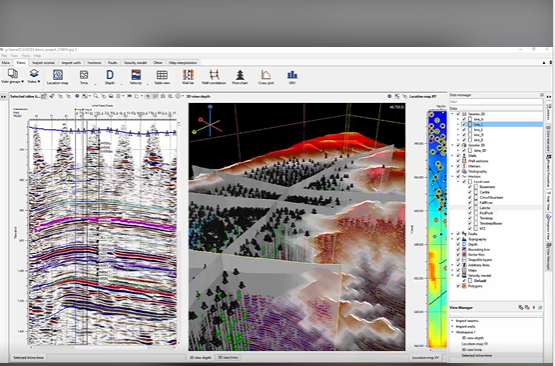The image size is (555, 366).
Task: Click first View Manager header icon
Action: point(521,308)
